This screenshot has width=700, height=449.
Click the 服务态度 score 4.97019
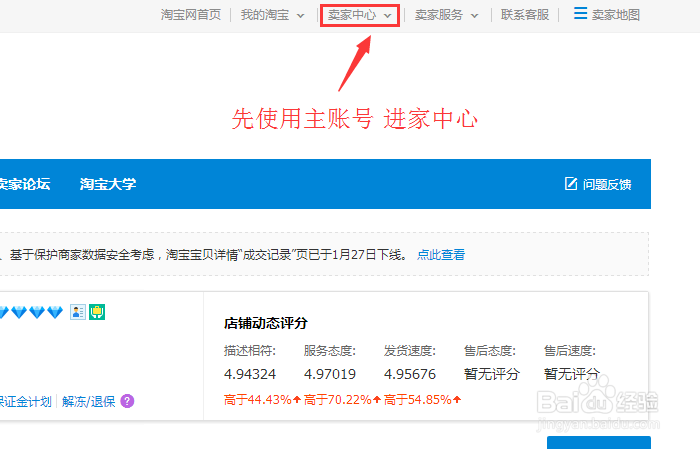click(x=330, y=374)
